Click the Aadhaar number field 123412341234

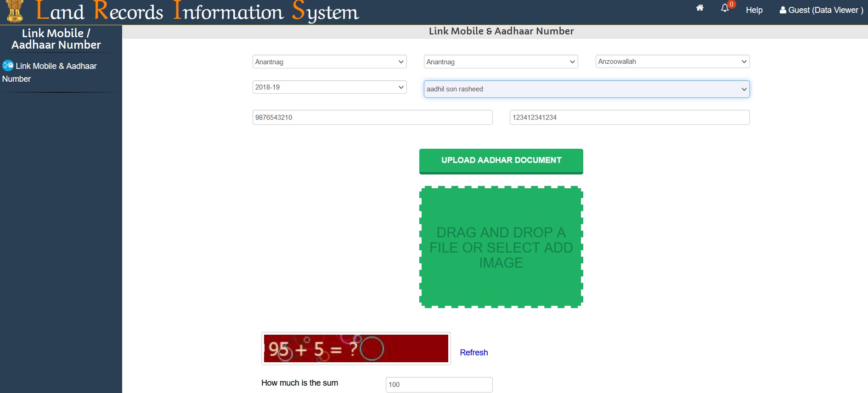(x=630, y=117)
